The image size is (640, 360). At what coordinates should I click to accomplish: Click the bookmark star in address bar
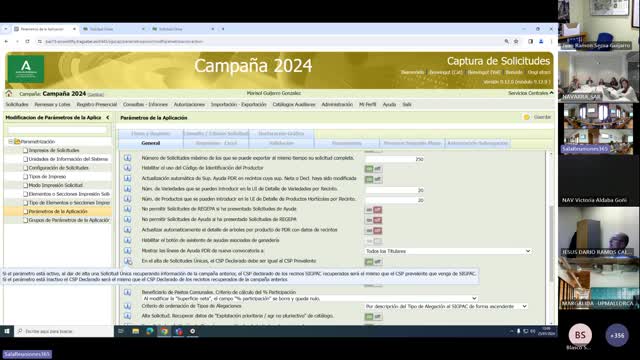516,41
